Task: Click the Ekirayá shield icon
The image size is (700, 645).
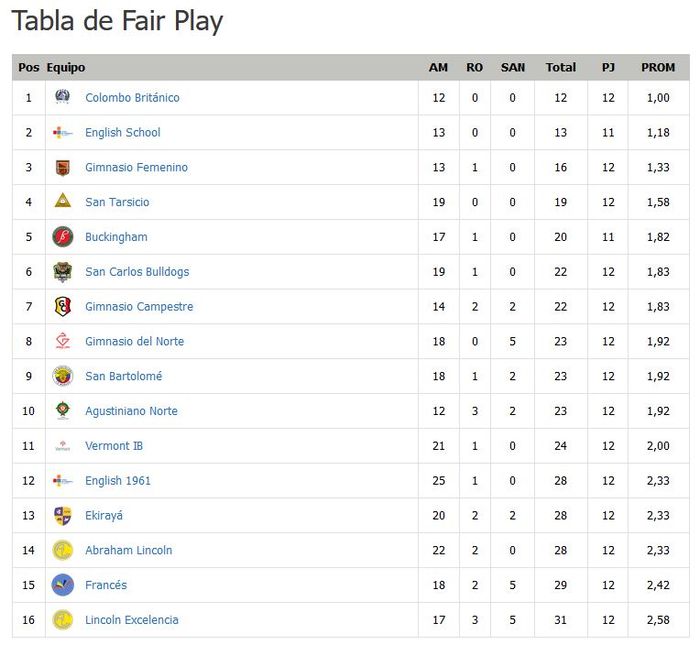Action: tap(63, 515)
